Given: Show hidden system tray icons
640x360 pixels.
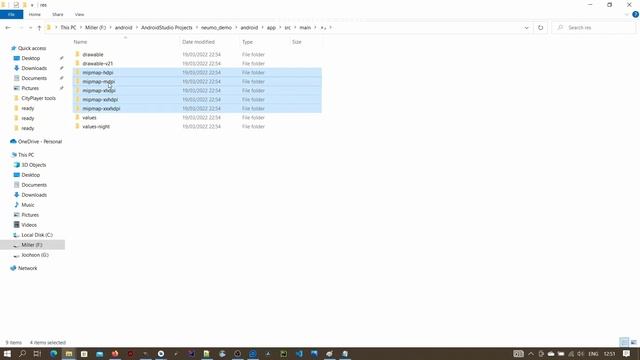Looking at the screenshot, I should coord(531,354).
